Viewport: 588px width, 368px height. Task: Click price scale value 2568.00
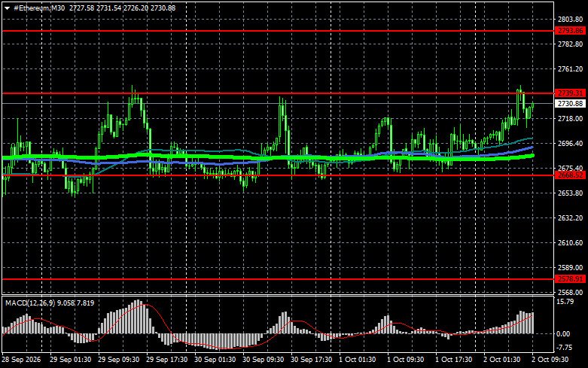point(571,292)
